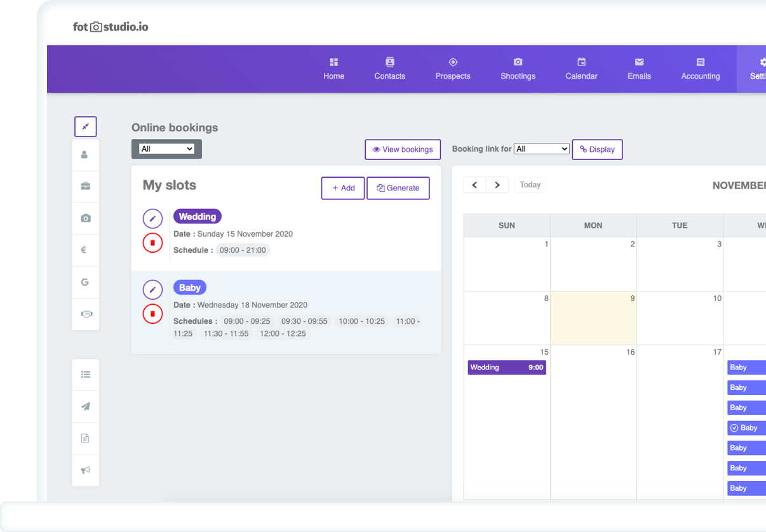The width and height of the screenshot is (766, 532).
Task: Click the collapse sidebar arrows icon
Action: pyautogui.click(x=85, y=126)
